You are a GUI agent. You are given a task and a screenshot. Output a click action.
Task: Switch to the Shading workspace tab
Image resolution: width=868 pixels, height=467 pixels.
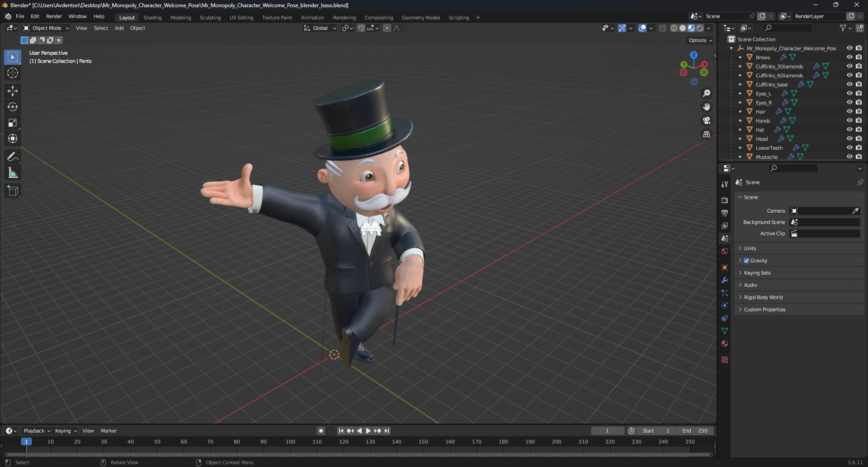coord(152,18)
